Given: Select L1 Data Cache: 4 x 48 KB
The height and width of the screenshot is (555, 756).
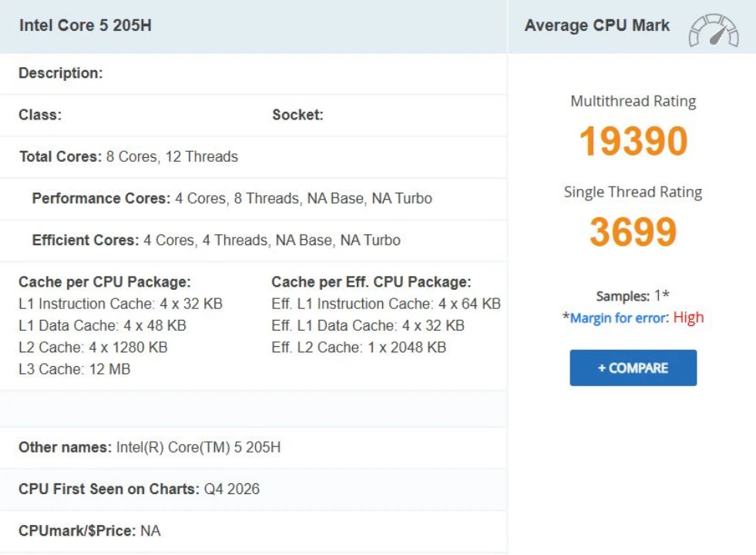Looking at the screenshot, I should click(102, 325).
